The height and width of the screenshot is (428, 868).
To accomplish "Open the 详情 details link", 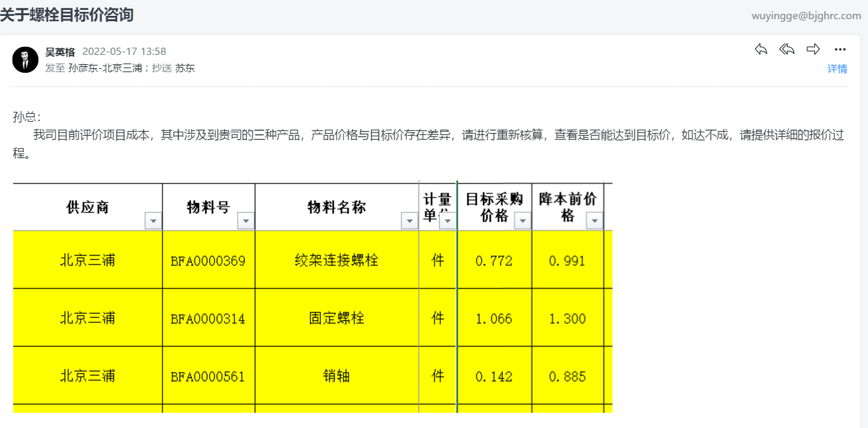I will 838,69.
